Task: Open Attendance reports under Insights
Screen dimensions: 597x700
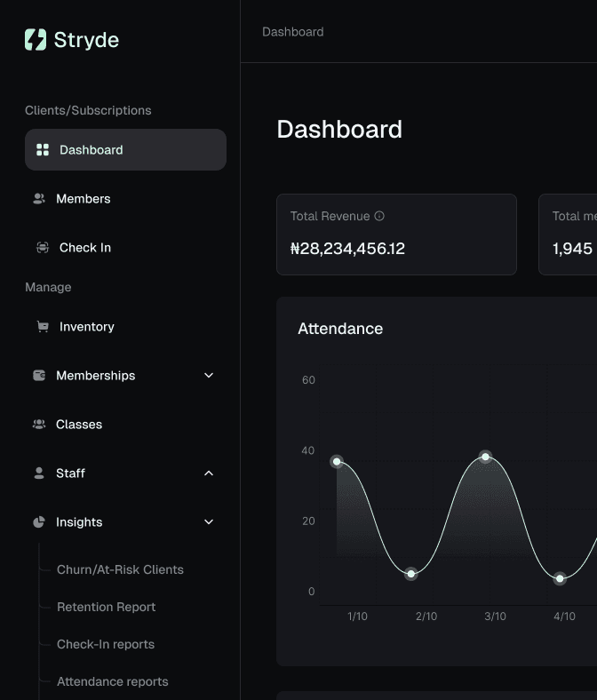Action: 113,681
